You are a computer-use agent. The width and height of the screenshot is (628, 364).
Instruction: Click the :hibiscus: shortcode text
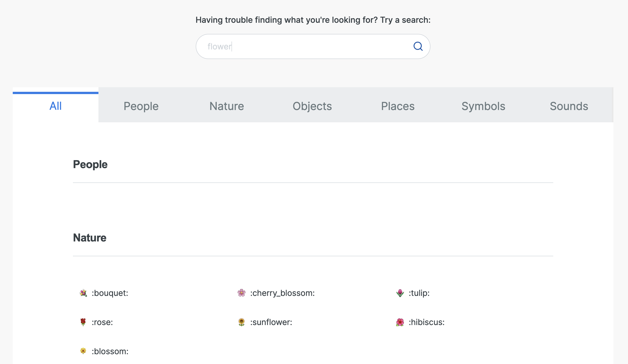tap(426, 322)
